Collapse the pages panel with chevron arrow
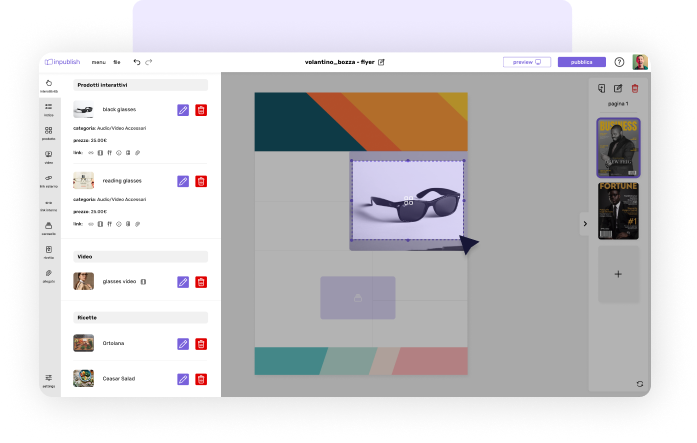This screenshot has height=443, width=697. point(584,224)
